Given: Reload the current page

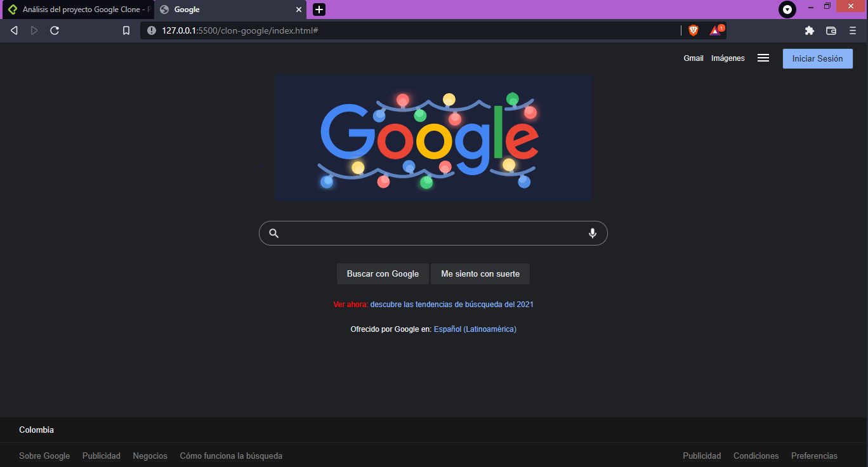Looking at the screenshot, I should click(55, 30).
